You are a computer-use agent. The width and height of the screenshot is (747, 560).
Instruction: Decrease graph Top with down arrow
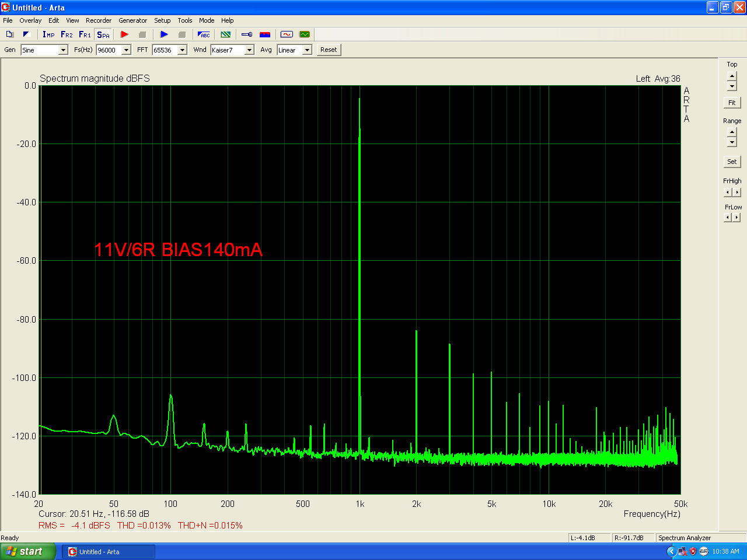(x=732, y=86)
